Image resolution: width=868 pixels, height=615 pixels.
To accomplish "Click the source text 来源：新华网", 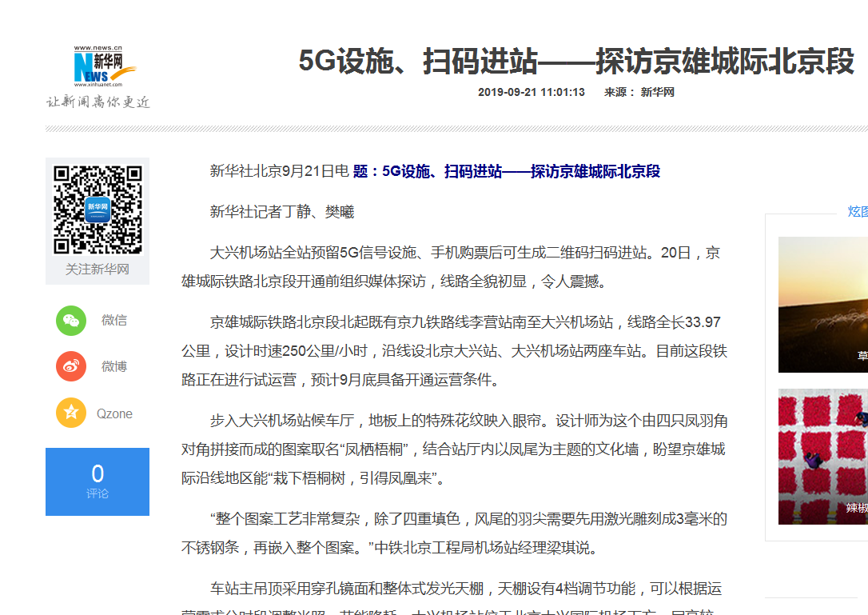I will [639, 92].
